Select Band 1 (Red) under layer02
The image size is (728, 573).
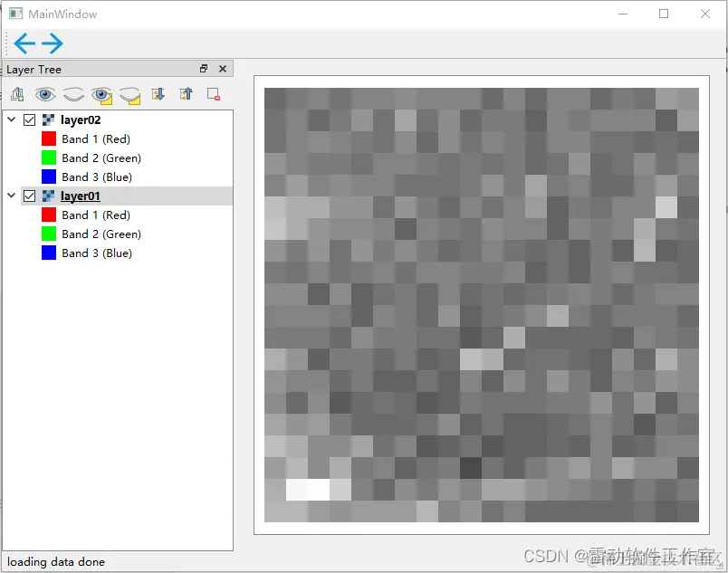(x=96, y=139)
